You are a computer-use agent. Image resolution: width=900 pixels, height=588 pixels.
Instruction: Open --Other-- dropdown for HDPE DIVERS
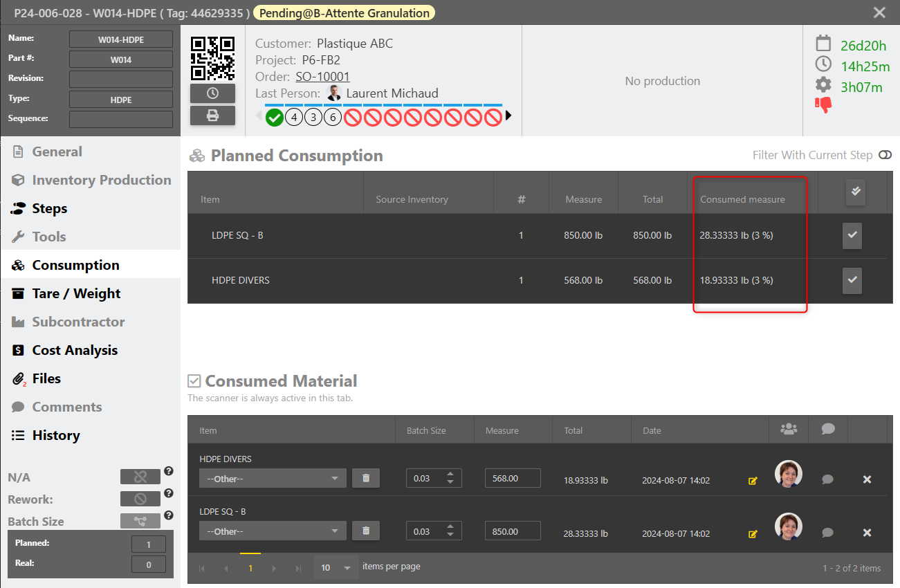coord(273,478)
